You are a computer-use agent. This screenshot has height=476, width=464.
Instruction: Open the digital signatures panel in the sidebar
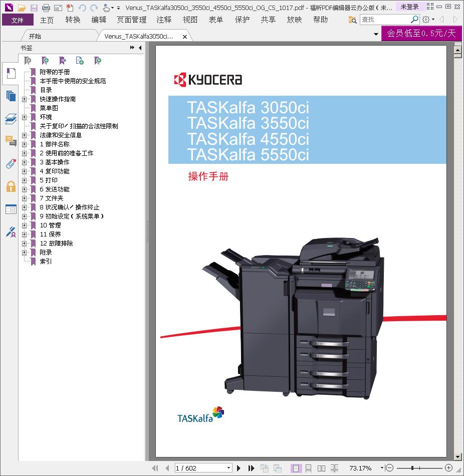tap(11, 232)
